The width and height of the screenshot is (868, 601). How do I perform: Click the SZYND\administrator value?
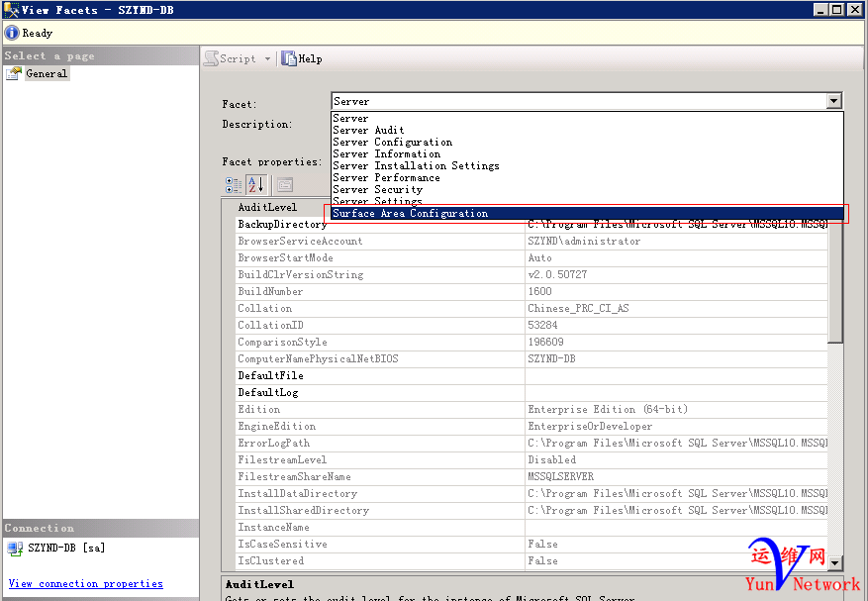pyautogui.click(x=584, y=241)
